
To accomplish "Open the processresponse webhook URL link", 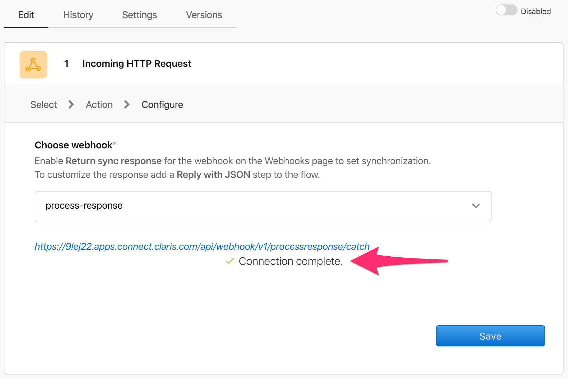I will (202, 246).
